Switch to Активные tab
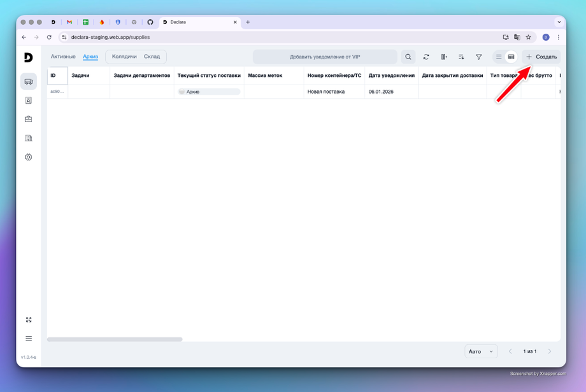Image resolution: width=586 pixels, height=392 pixels. pyautogui.click(x=63, y=57)
